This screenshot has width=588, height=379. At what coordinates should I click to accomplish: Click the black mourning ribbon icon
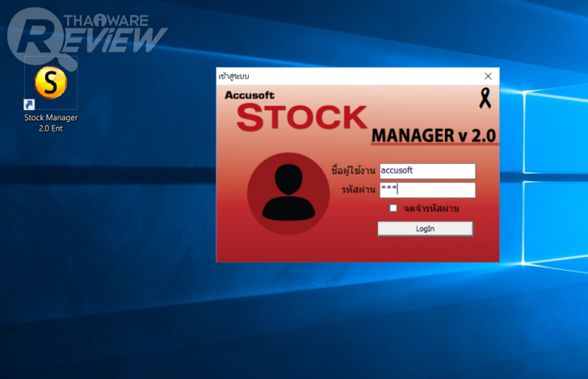point(485,99)
